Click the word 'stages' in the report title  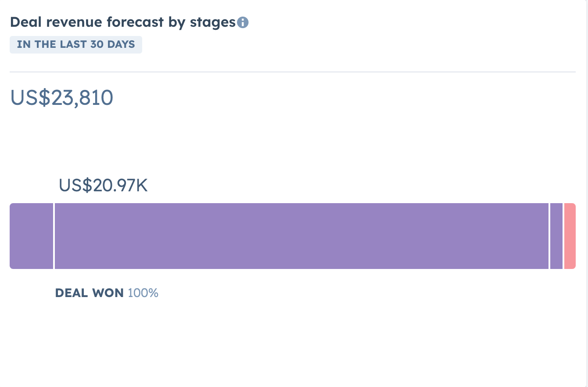(x=213, y=22)
